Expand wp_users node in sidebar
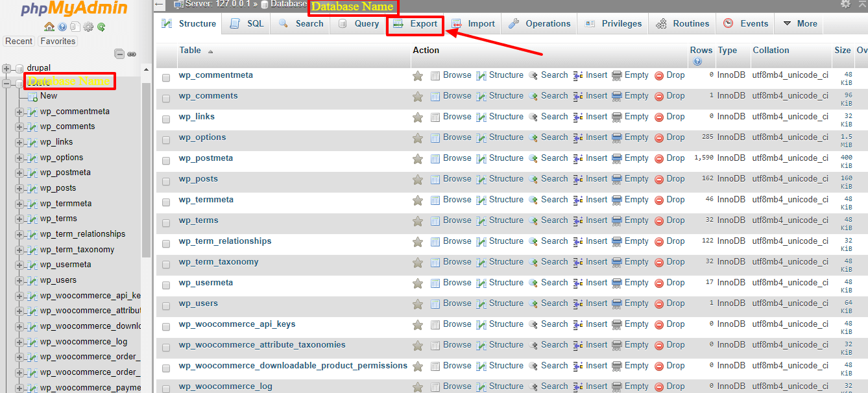Screen dimensions: 868x393 (x=19, y=281)
